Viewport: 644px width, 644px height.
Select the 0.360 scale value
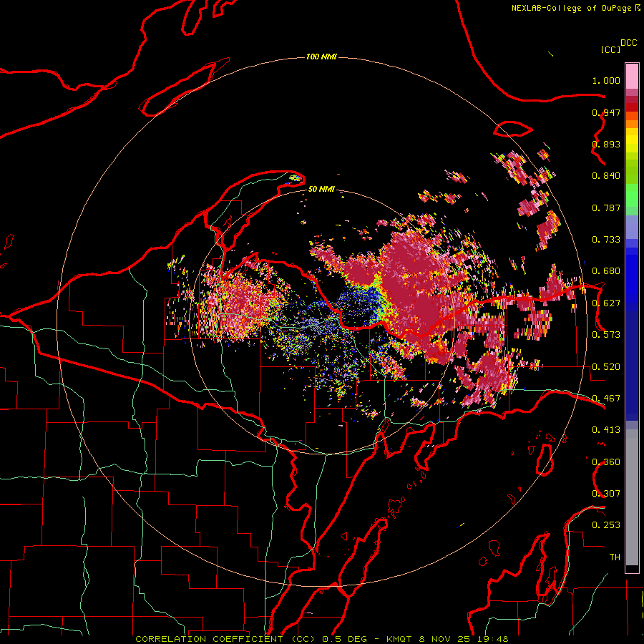(x=606, y=462)
